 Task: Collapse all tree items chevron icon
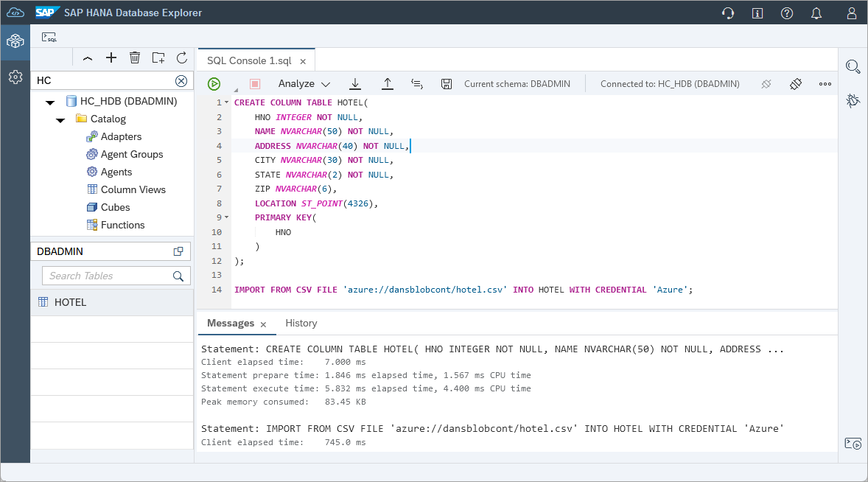pos(88,58)
